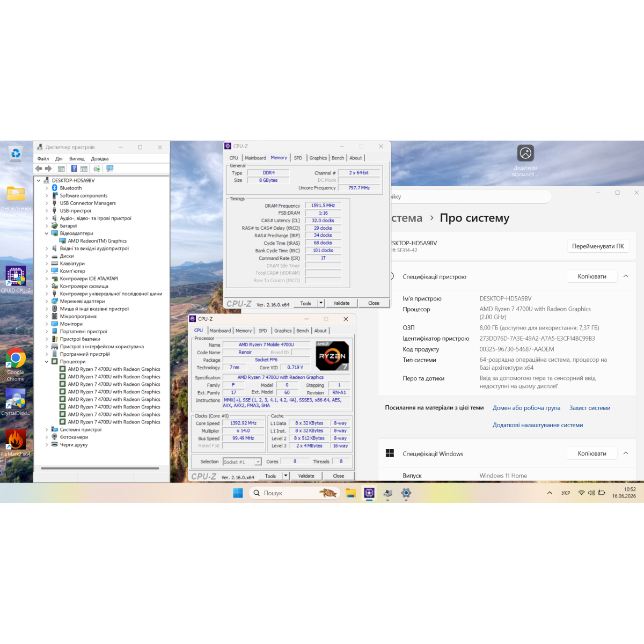Screen dimensions: 644x644
Task: Open the Socket #1 selection dropdown in CPU-Z
Action: point(258,462)
